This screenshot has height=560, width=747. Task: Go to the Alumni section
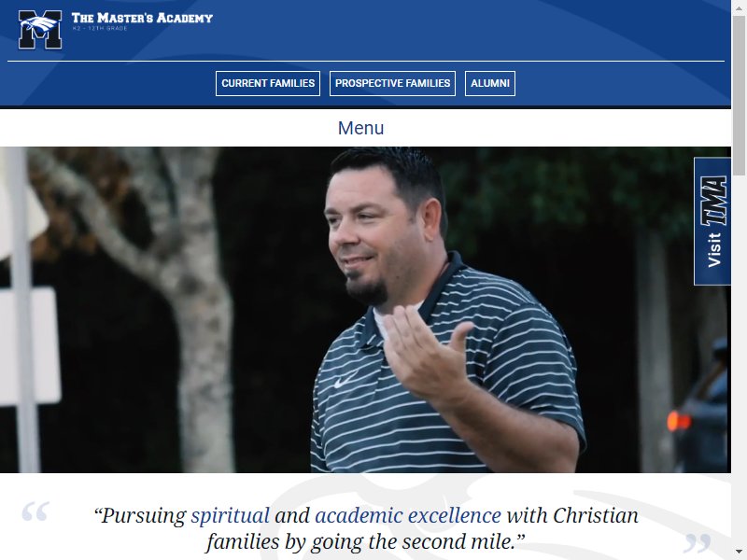tap(490, 83)
